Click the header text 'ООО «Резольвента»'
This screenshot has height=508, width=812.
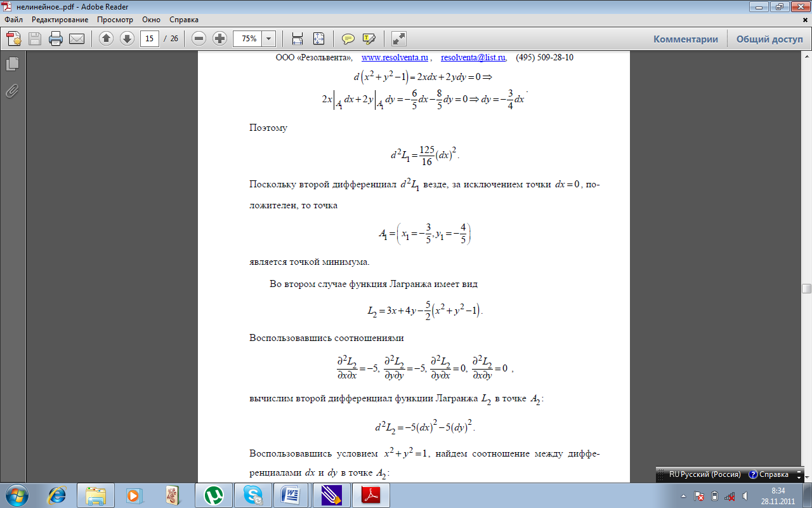(313, 57)
